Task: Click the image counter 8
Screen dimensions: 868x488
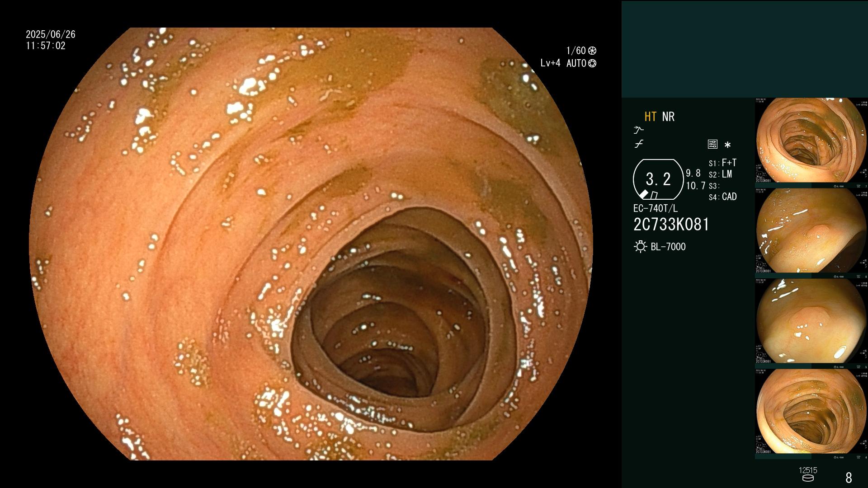Action: click(x=849, y=478)
